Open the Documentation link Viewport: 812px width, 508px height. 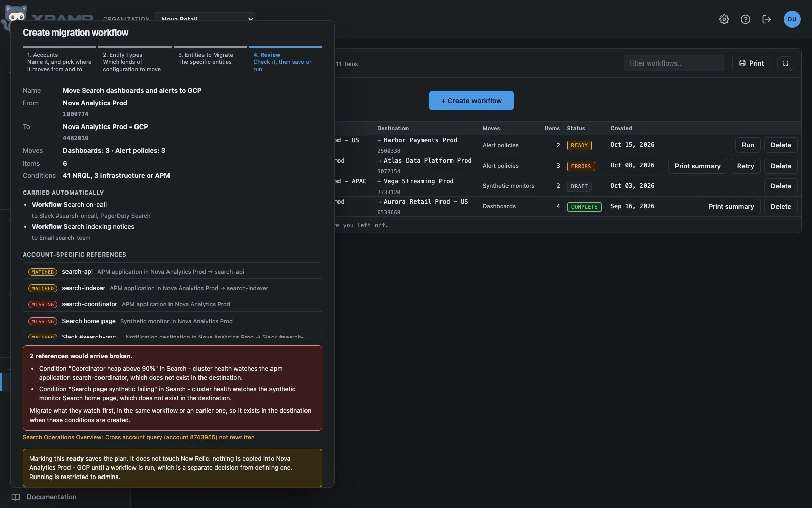(52, 497)
